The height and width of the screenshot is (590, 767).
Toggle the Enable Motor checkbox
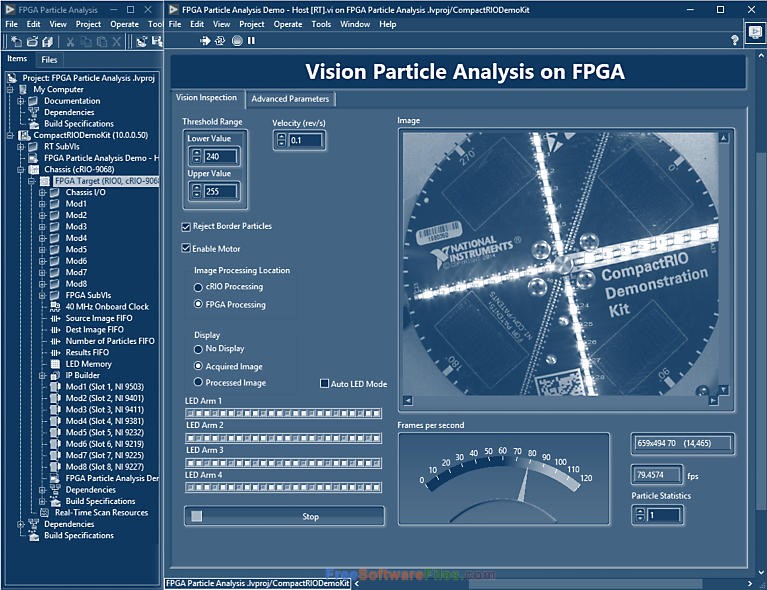pyautogui.click(x=185, y=249)
